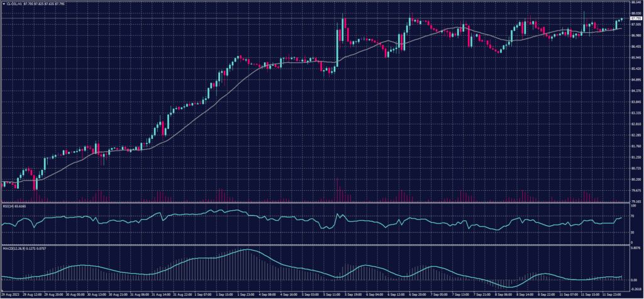Click the 84.370 price axis label
644x299 pixels.
635,91
